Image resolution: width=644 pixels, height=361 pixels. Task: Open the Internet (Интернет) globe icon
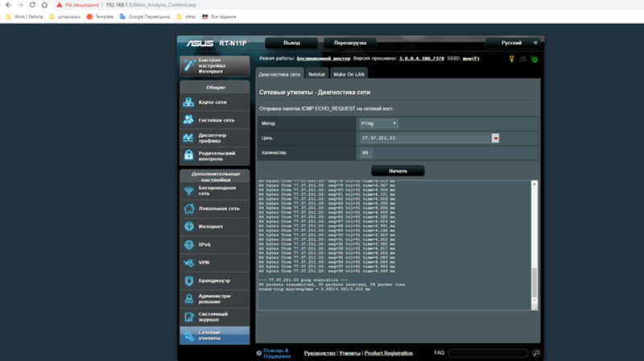pos(189,226)
